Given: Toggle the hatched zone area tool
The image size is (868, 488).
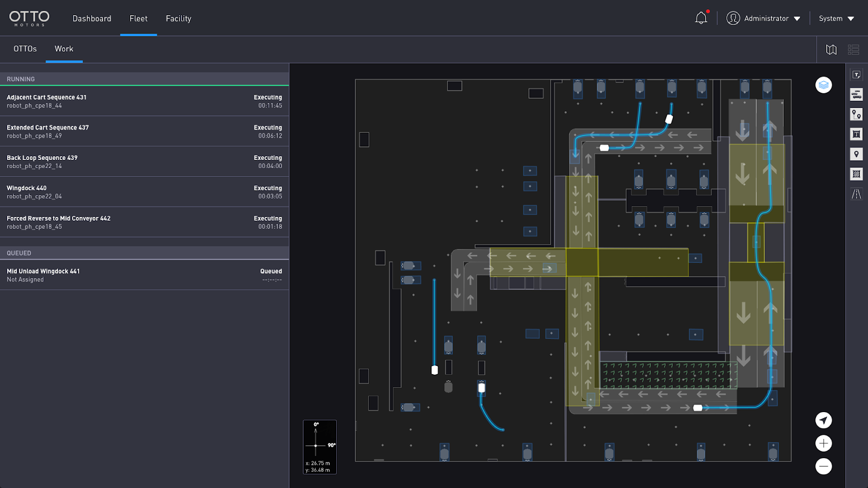Looking at the screenshot, I should [857, 174].
